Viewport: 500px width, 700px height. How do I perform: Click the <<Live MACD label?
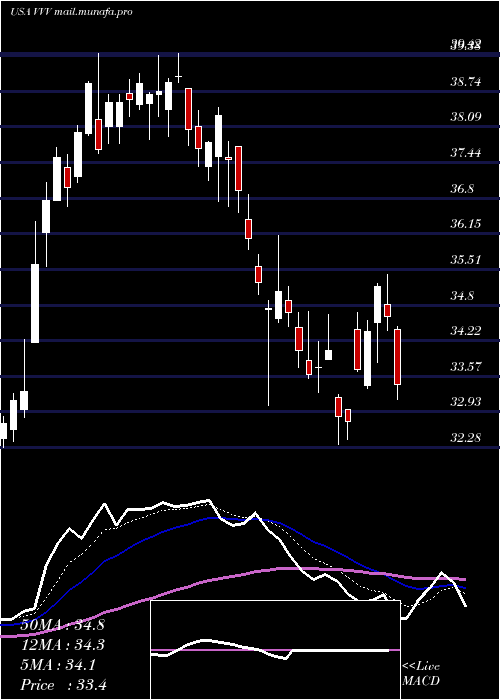pyautogui.click(x=421, y=674)
